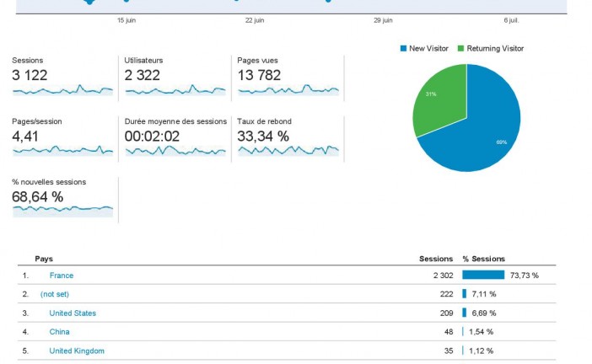Click the Pays column header
This screenshot has height=364, width=592.
[x=44, y=259]
